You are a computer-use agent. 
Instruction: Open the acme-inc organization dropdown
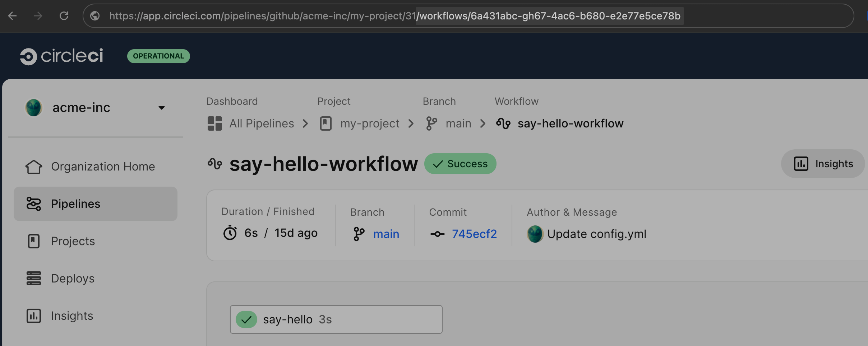point(162,108)
